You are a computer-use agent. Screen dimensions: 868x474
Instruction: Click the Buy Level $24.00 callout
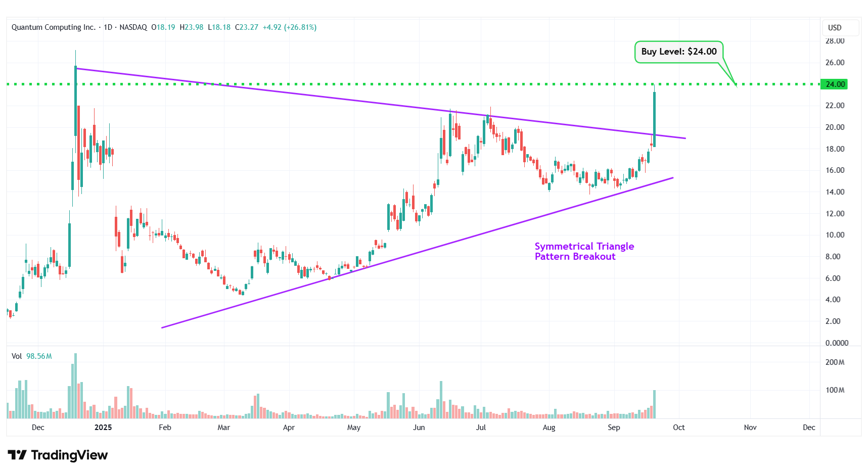678,52
